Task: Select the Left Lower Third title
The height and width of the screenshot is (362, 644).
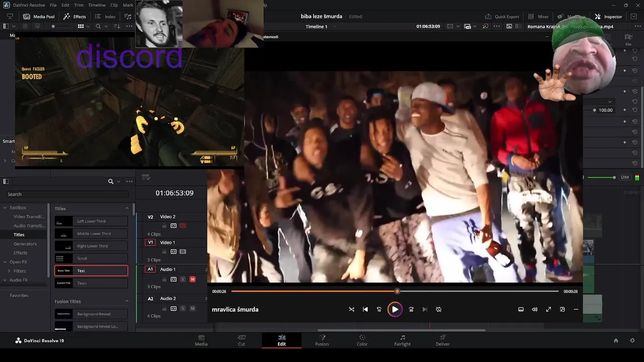Action: (91, 221)
